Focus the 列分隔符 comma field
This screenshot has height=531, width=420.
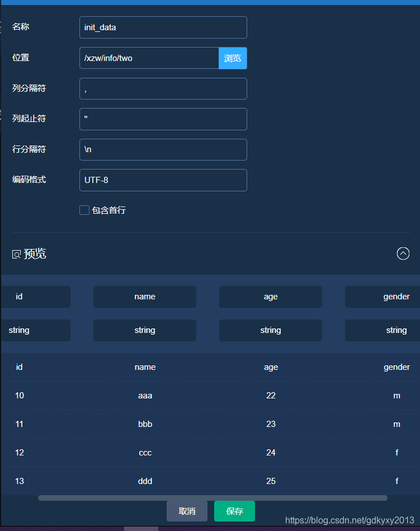pos(163,89)
